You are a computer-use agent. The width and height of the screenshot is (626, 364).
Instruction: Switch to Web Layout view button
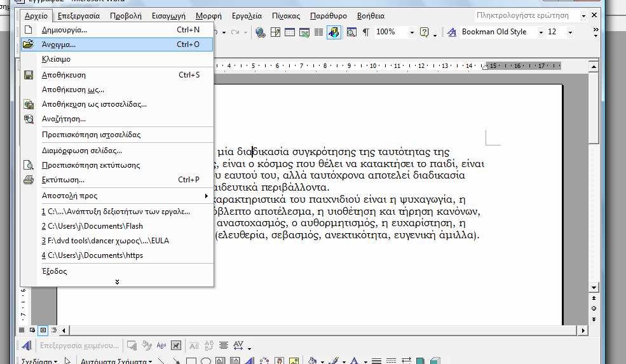point(32,330)
